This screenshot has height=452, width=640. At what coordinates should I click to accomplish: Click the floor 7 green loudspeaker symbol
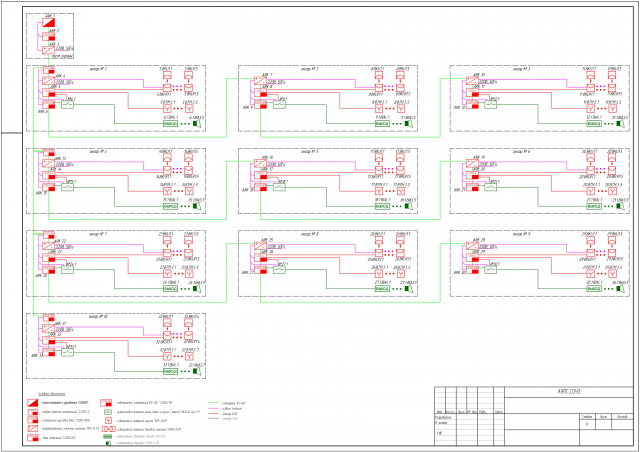pyautogui.click(x=197, y=289)
